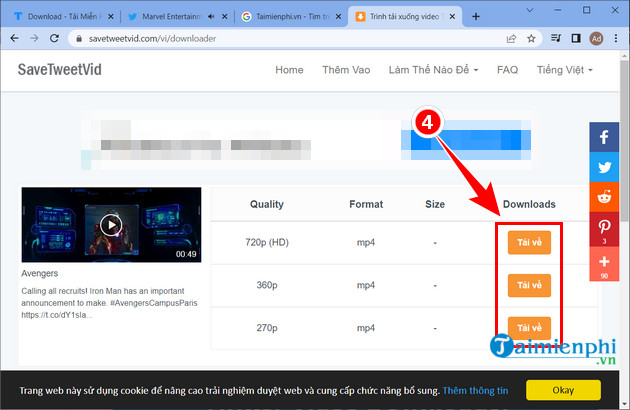This screenshot has width=630, height=410.
Task: Expand the Tiếng Việt language dropdown
Action: 565,70
